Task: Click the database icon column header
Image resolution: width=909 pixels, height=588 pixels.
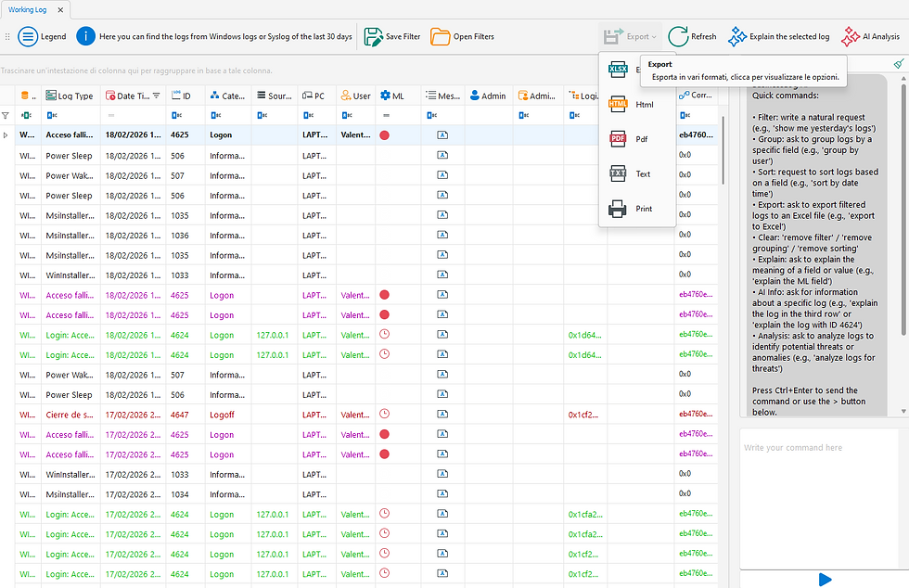Action: pyautogui.click(x=28, y=96)
